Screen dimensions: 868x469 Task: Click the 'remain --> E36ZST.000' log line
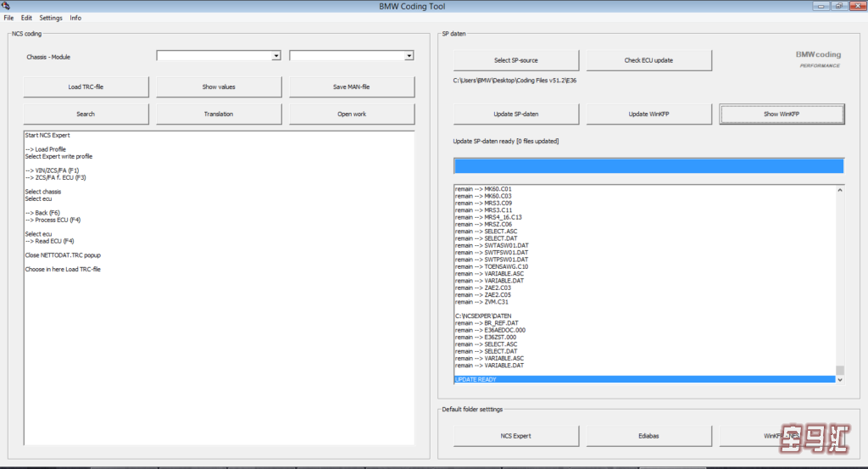pos(486,338)
